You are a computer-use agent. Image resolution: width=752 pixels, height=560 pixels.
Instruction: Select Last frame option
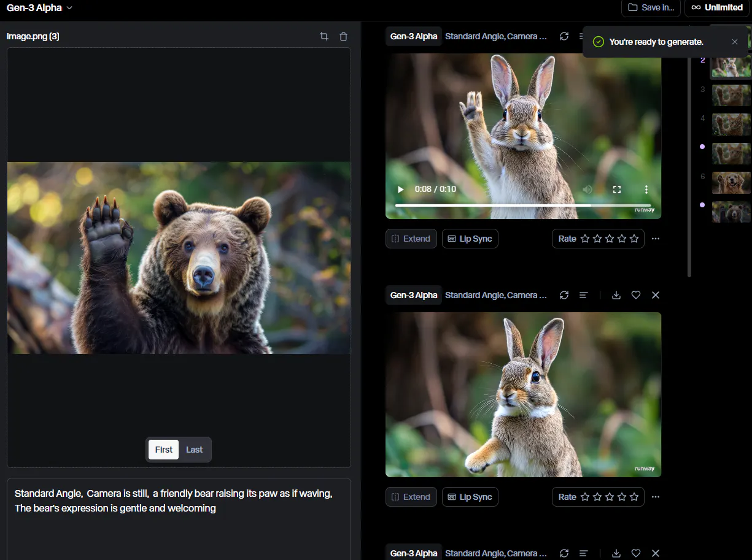coord(195,450)
